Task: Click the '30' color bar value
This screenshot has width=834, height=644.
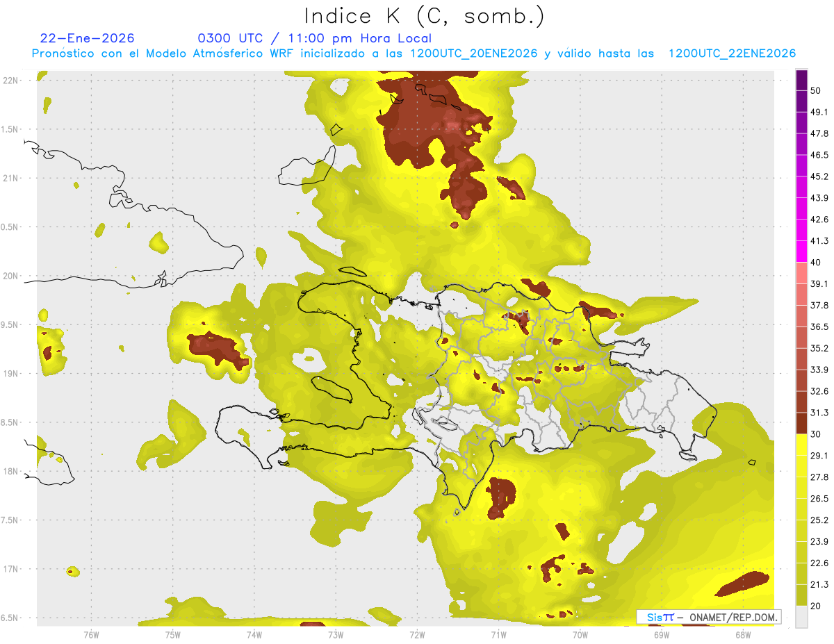Action: [816, 434]
